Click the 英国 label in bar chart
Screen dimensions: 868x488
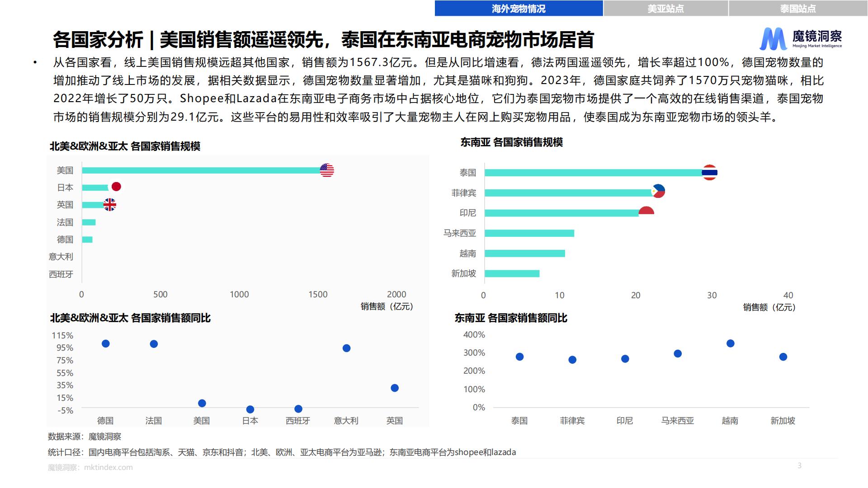(65, 205)
